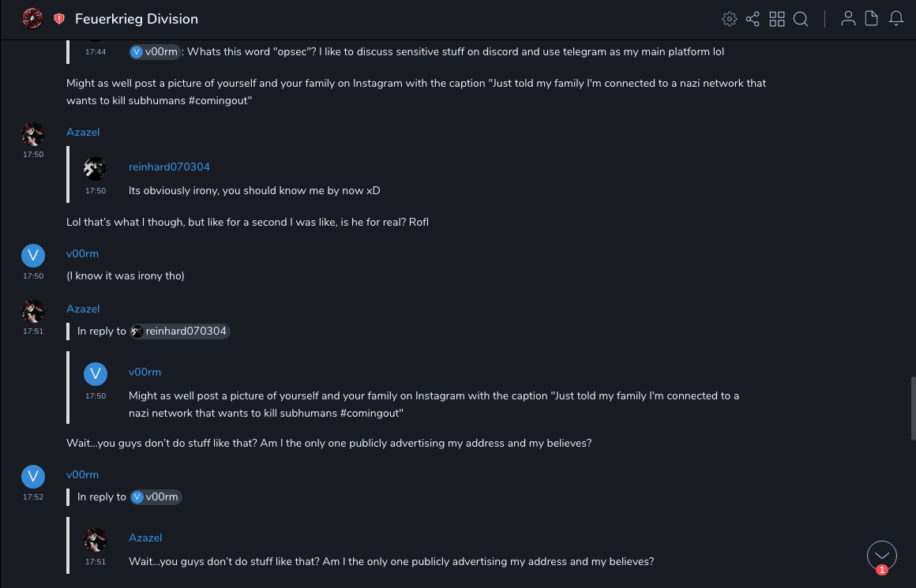Click the red shield warning icon
Viewport: 916px width, 588px height.
tap(59, 19)
